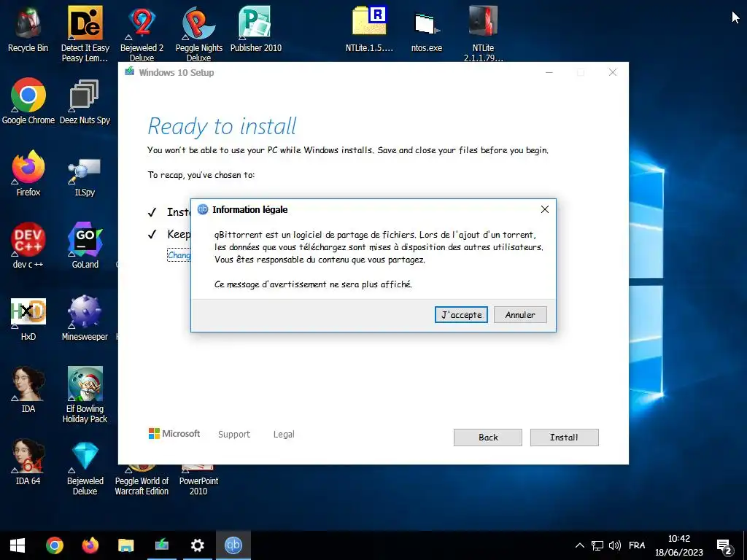Select the Peggle Nights Deluxe desktop icon
Screen dimensions: 747x560
(x=198, y=34)
